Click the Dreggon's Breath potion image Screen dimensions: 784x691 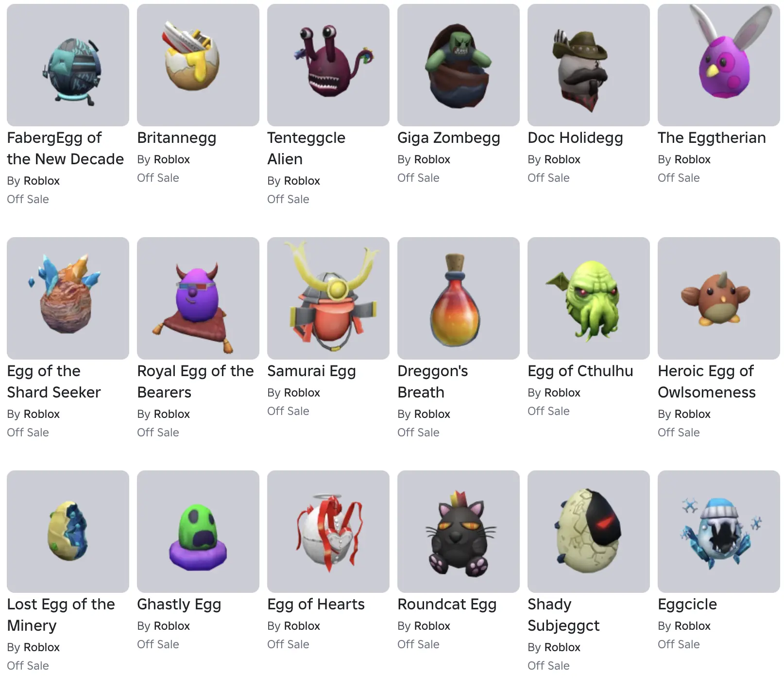pyautogui.click(x=459, y=298)
